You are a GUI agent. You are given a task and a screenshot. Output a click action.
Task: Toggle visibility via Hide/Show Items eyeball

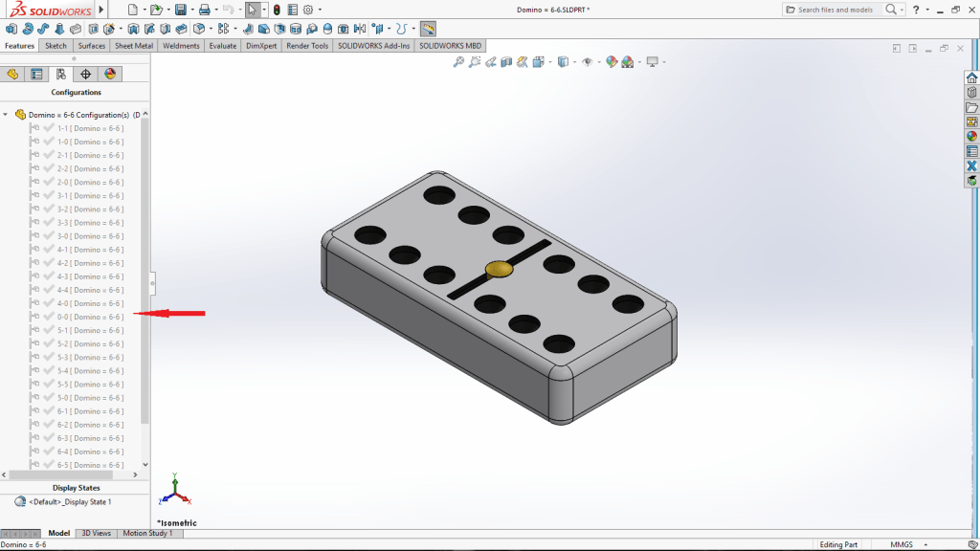587,62
